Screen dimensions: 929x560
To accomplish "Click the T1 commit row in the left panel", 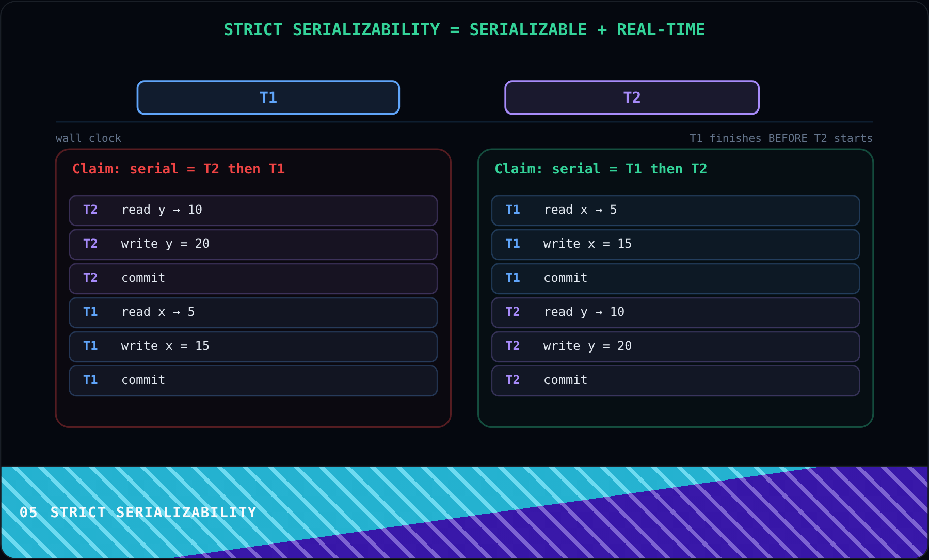I will tap(253, 380).
